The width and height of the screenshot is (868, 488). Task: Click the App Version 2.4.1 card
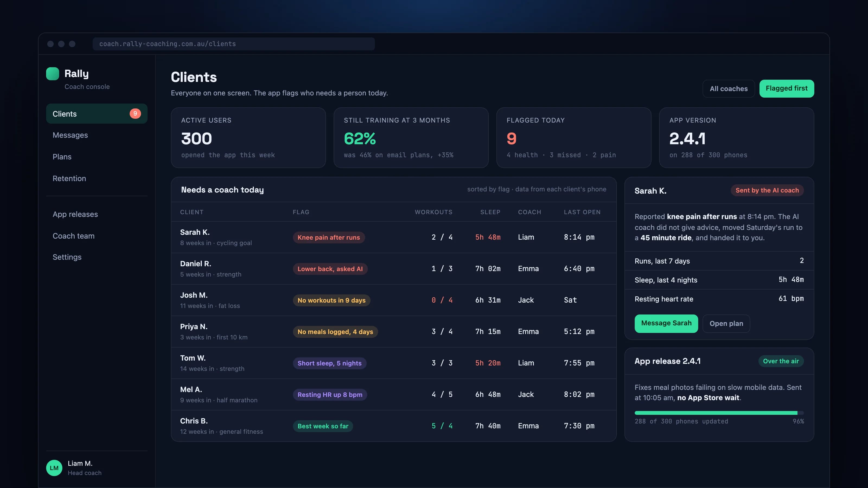(x=736, y=138)
